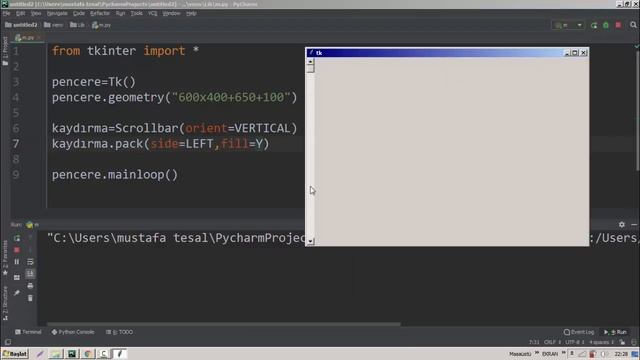Open the File menu
The width and height of the screenshot is (640, 360).
pyautogui.click(x=7, y=13)
